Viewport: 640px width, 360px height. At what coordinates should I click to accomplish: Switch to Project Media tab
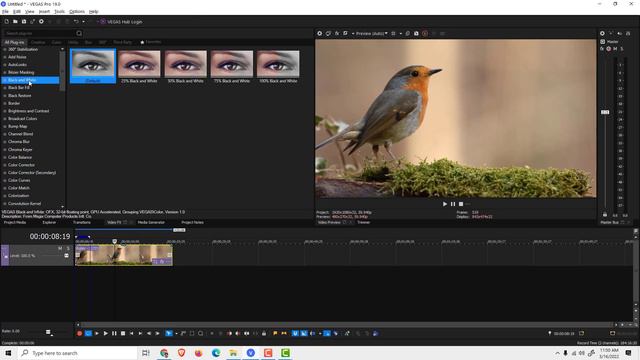(15, 222)
